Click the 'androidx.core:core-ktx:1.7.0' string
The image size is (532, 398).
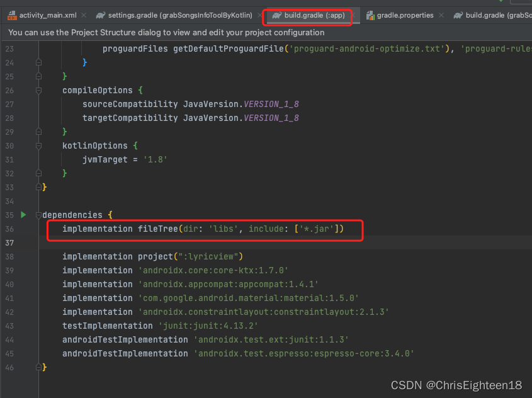pos(213,270)
